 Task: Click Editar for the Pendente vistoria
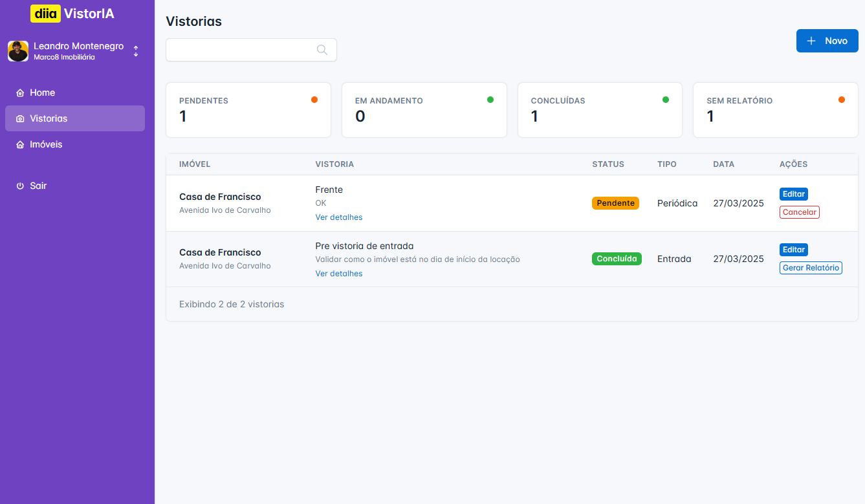coord(793,194)
